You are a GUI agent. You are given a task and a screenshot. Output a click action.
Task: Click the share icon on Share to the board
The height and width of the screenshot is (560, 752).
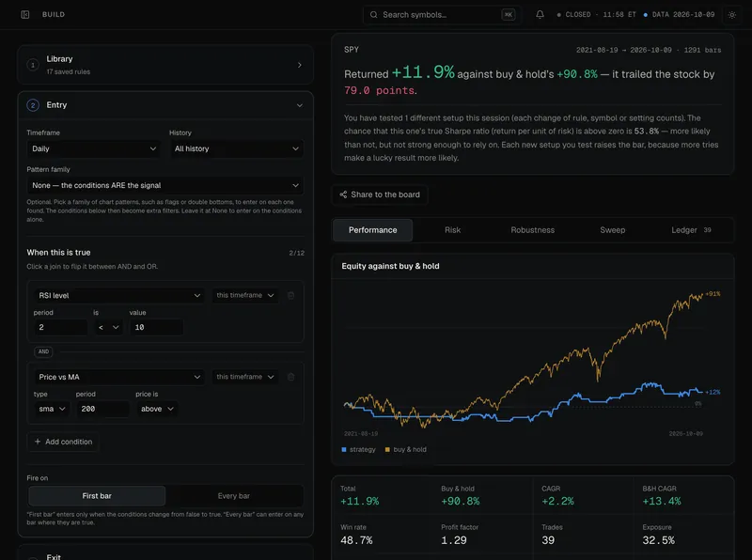pos(343,194)
